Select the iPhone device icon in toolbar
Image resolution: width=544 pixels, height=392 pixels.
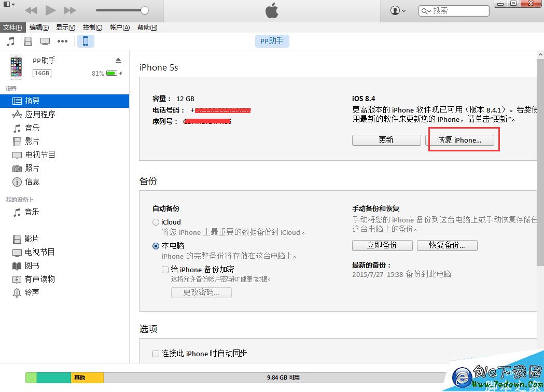[x=86, y=41]
